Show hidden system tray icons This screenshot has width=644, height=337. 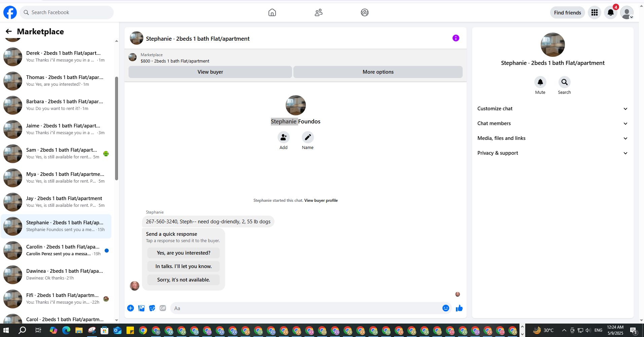564,330
